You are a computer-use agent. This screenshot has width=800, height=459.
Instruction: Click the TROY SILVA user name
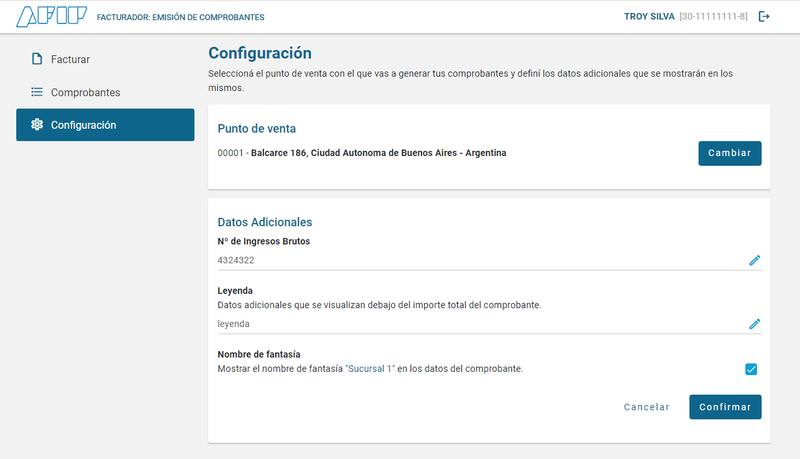point(648,16)
